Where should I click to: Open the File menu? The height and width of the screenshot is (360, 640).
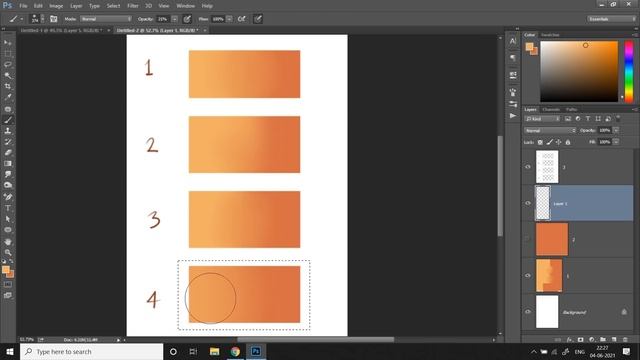[x=23, y=6]
